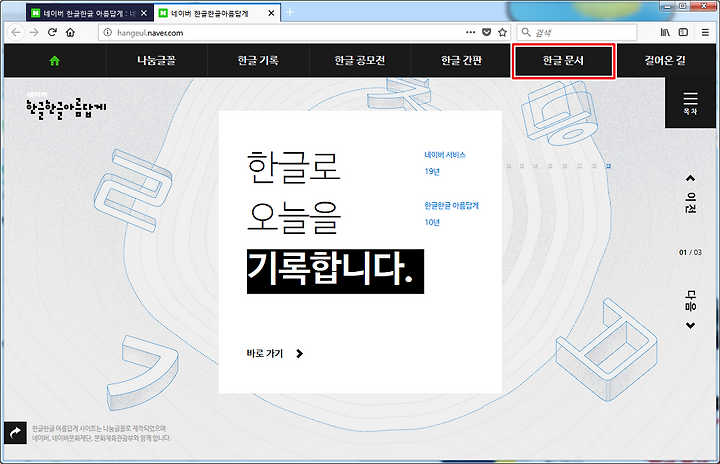Select the active 네이버 한글한글아름답게 tab

click(x=209, y=13)
